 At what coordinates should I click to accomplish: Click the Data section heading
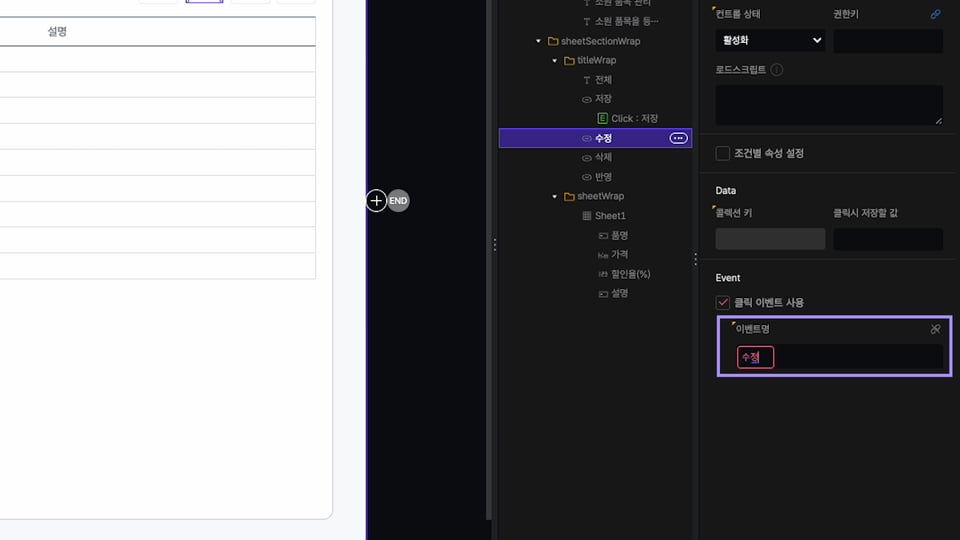click(726, 190)
